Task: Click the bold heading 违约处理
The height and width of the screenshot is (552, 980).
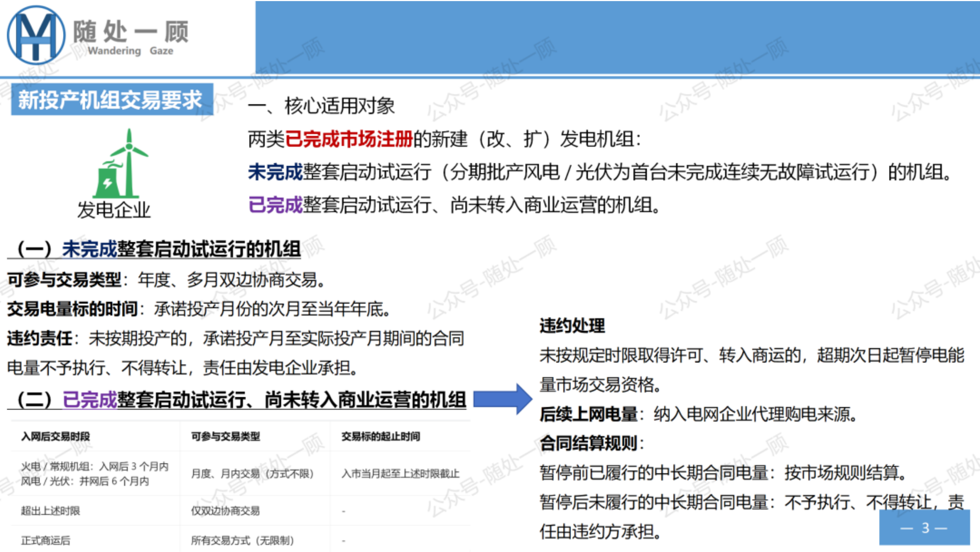Action: pos(572,326)
